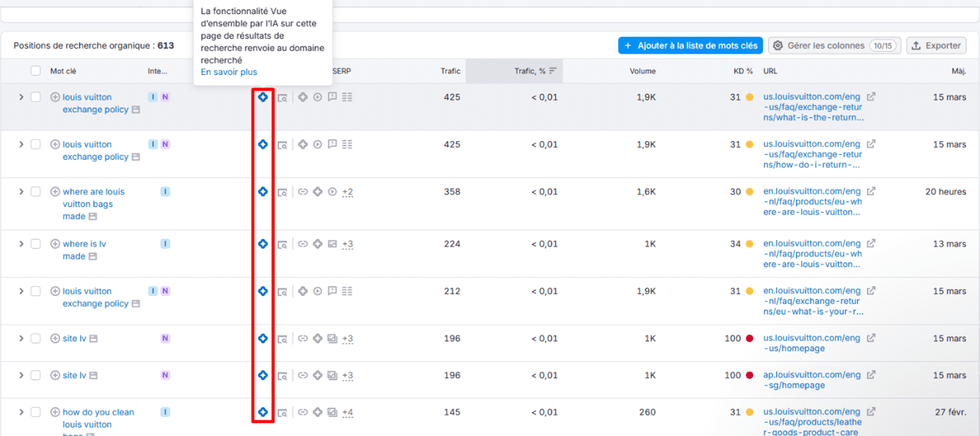Image resolution: width=980 pixels, height=436 pixels.
Task: Tick the checkbox for "where are louis vuitton bags made"
Action: [x=35, y=192]
